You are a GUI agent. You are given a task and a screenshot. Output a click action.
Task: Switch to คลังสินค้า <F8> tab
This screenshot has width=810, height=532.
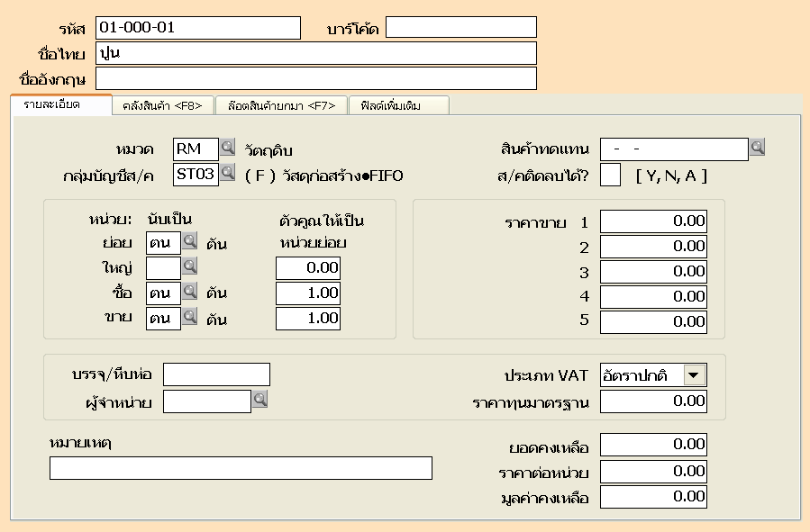pos(162,106)
